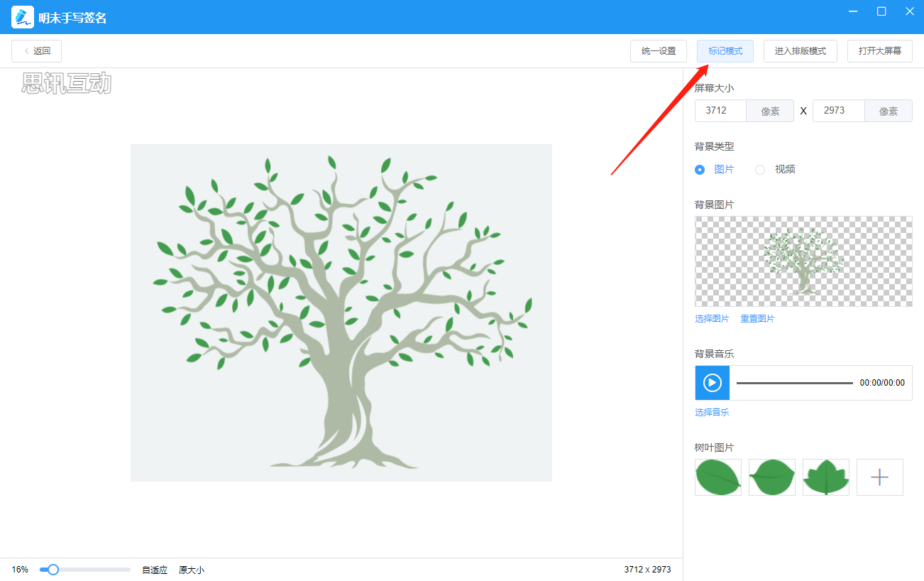924x581 pixels.
Task: Click the screen width field showing 3712
Action: coord(720,111)
